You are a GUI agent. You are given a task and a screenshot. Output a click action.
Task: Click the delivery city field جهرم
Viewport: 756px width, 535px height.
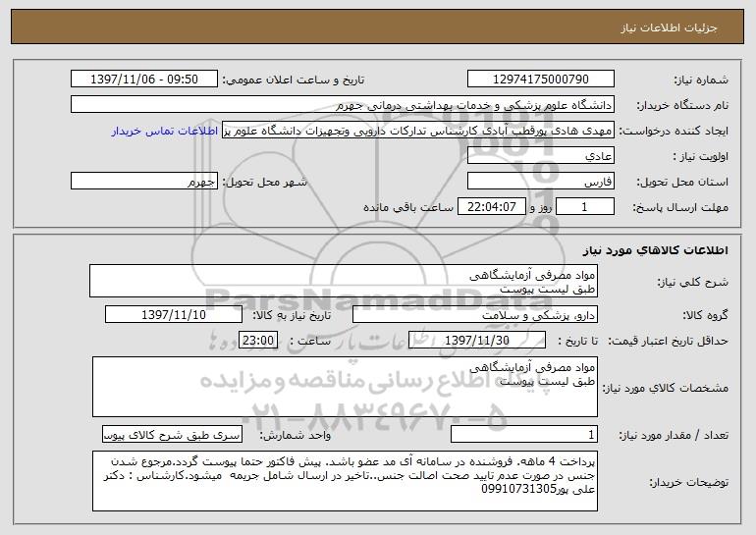(x=144, y=182)
